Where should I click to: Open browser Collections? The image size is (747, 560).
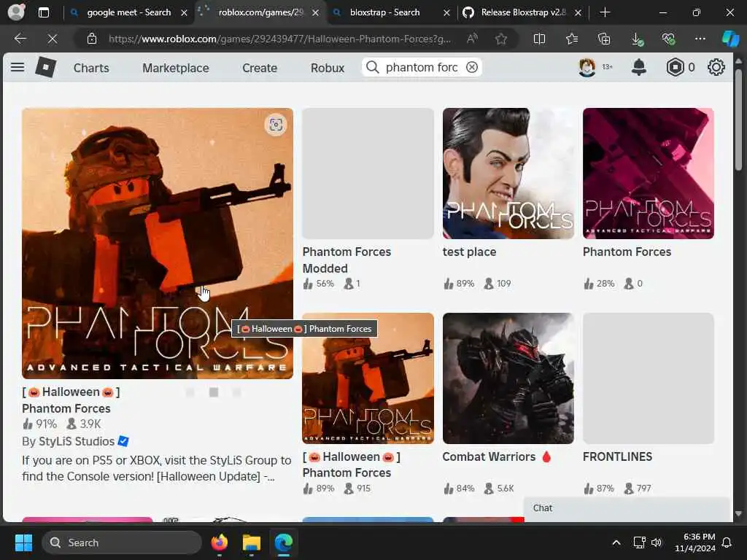pos(604,39)
